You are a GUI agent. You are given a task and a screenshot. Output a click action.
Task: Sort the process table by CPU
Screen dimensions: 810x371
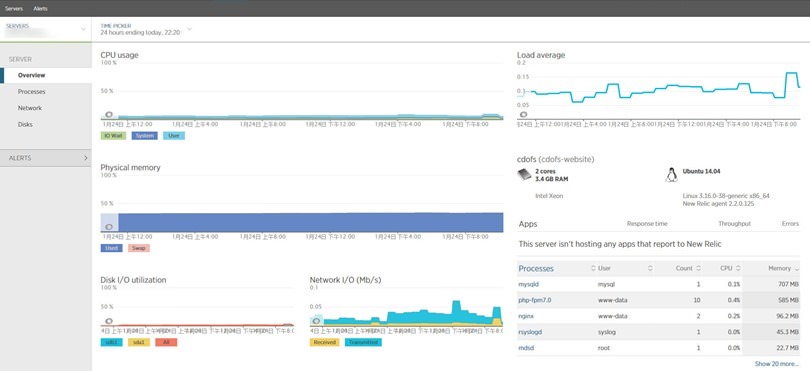[731, 269]
